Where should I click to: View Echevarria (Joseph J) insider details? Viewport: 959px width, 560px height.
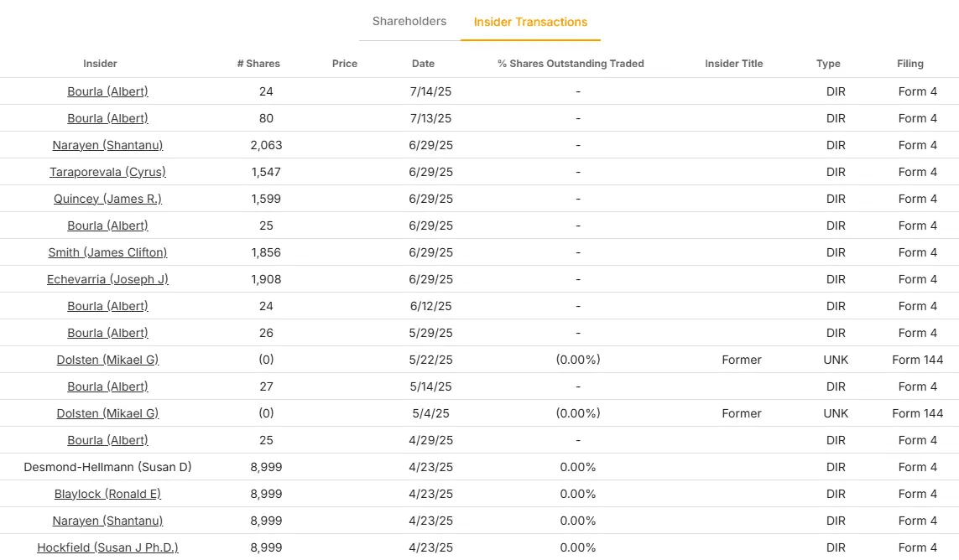click(x=107, y=279)
